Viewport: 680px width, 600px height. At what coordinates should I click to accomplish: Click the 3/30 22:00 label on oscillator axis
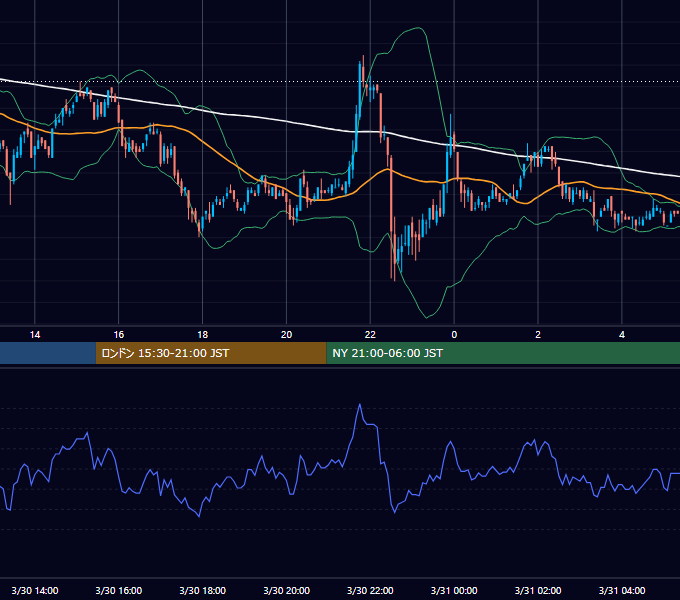point(370,590)
